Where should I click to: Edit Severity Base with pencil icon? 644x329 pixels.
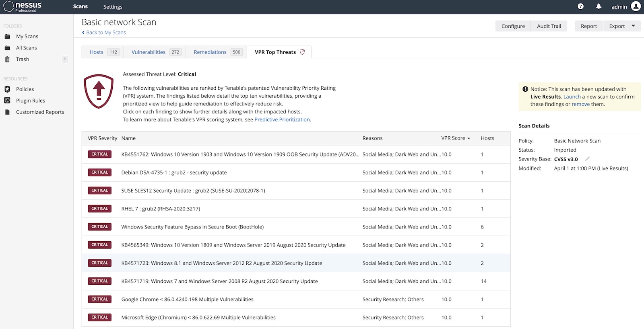click(x=587, y=159)
